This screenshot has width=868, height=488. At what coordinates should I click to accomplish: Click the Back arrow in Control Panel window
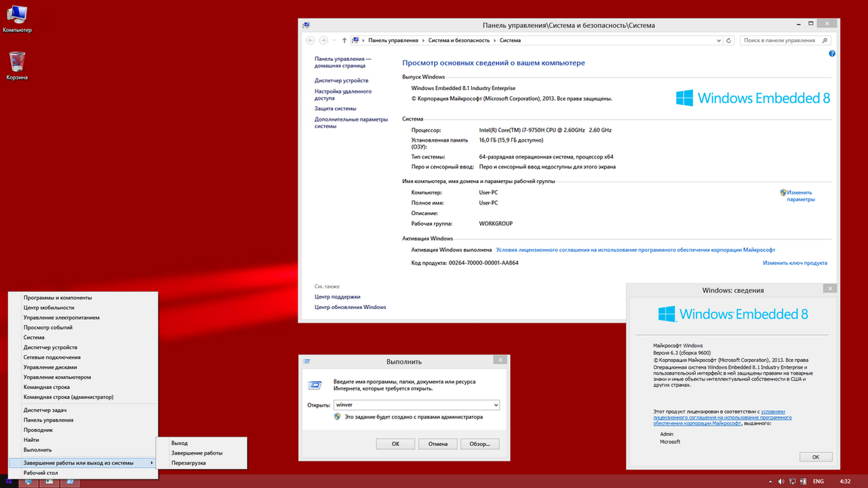coord(311,41)
